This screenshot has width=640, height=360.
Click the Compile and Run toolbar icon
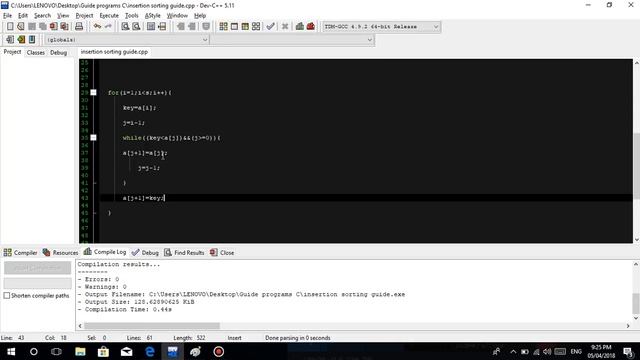[x=245, y=27]
